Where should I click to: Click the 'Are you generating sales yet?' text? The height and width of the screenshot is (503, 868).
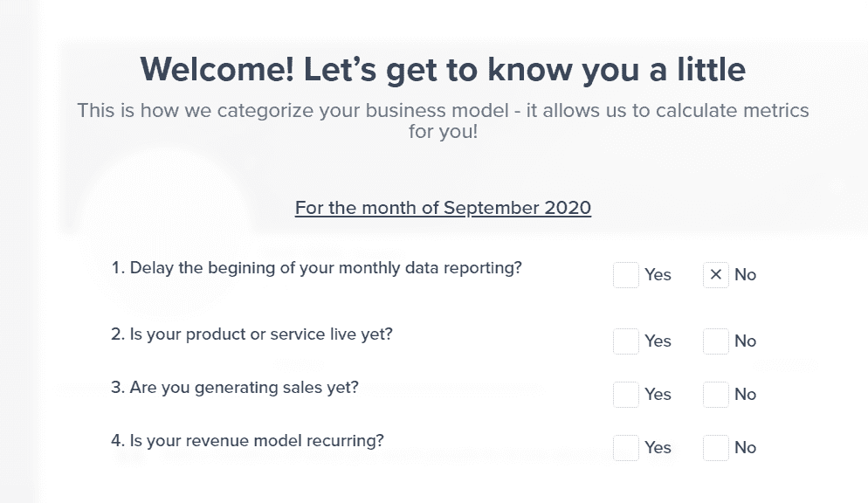tap(235, 388)
